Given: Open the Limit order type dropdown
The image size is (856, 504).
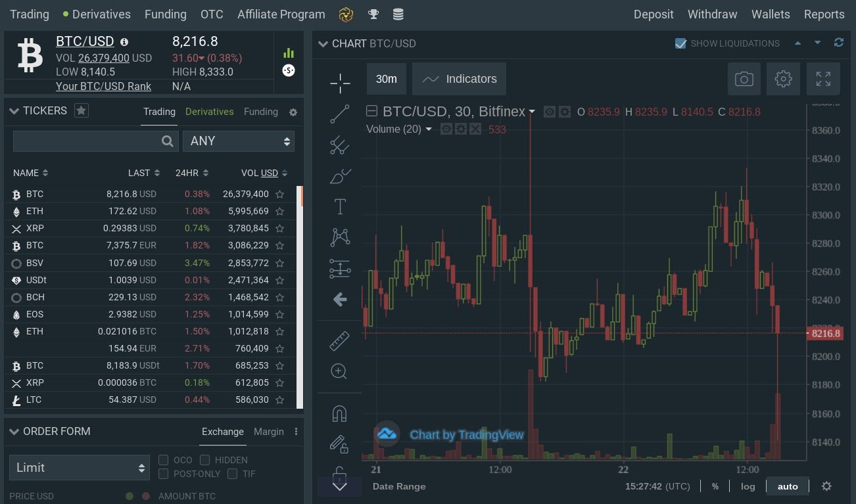Looking at the screenshot, I should (80, 468).
